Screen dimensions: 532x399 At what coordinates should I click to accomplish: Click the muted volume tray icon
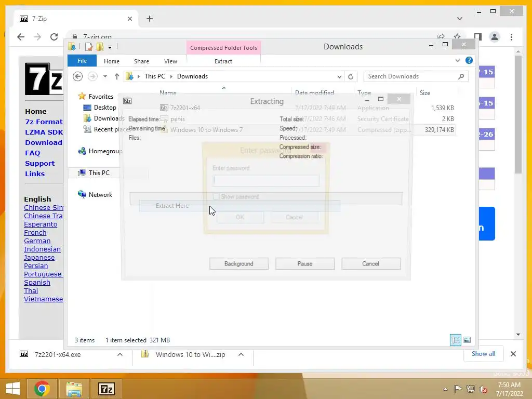pos(483,389)
